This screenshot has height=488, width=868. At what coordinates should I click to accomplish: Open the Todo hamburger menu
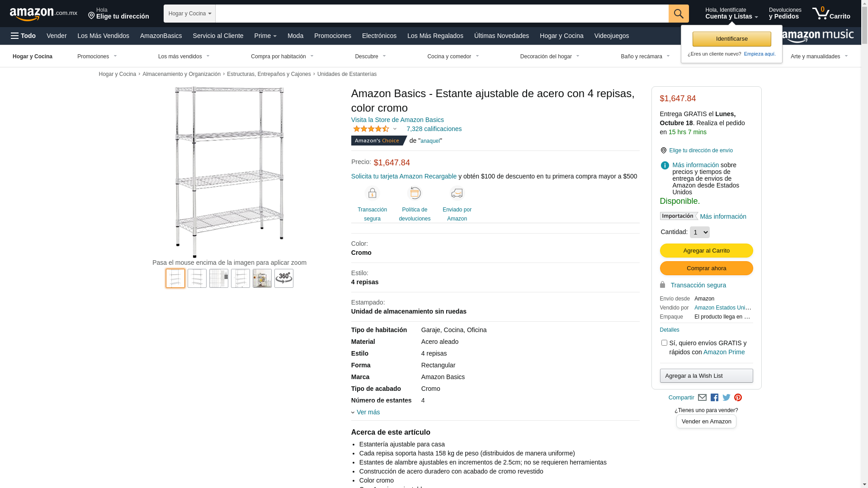tap(24, 36)
